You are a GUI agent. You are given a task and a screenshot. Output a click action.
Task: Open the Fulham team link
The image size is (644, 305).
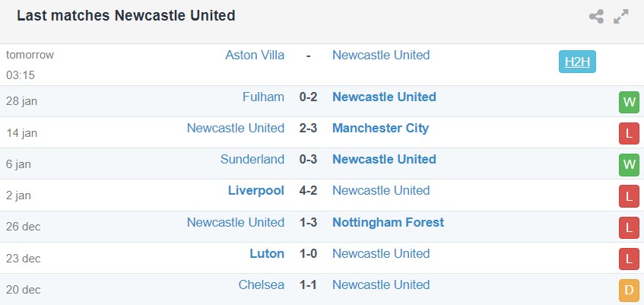click(x=263, y=97)
